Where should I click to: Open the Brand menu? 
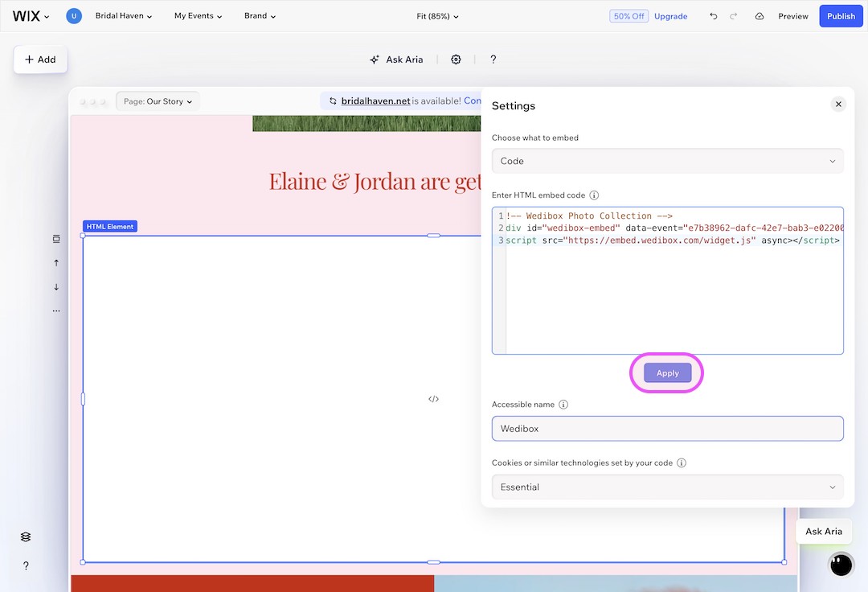point(259,15)
